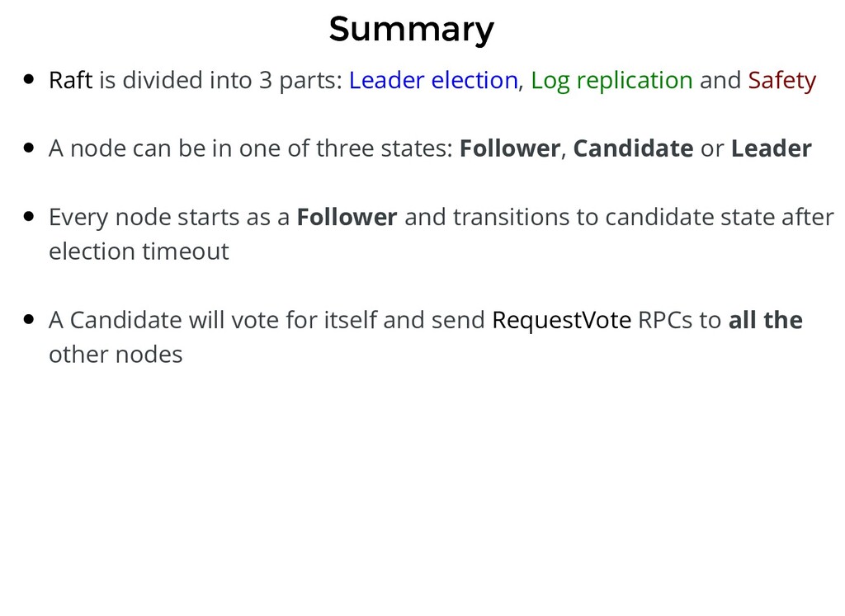This screenshot has width=845, height=616.
Task: Click the "other nodes" line
Action: pos(116,354)
